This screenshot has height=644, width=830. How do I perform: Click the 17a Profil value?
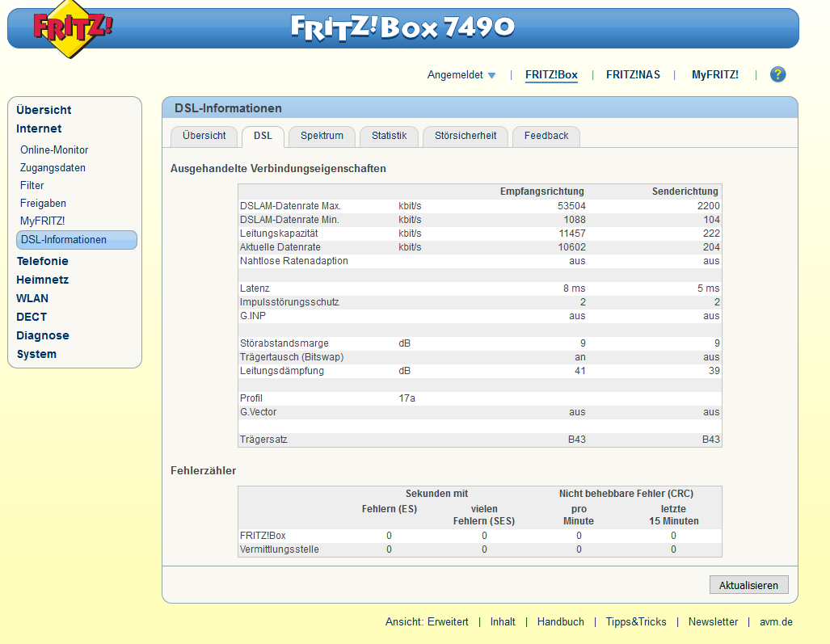[x=407, y=398]
